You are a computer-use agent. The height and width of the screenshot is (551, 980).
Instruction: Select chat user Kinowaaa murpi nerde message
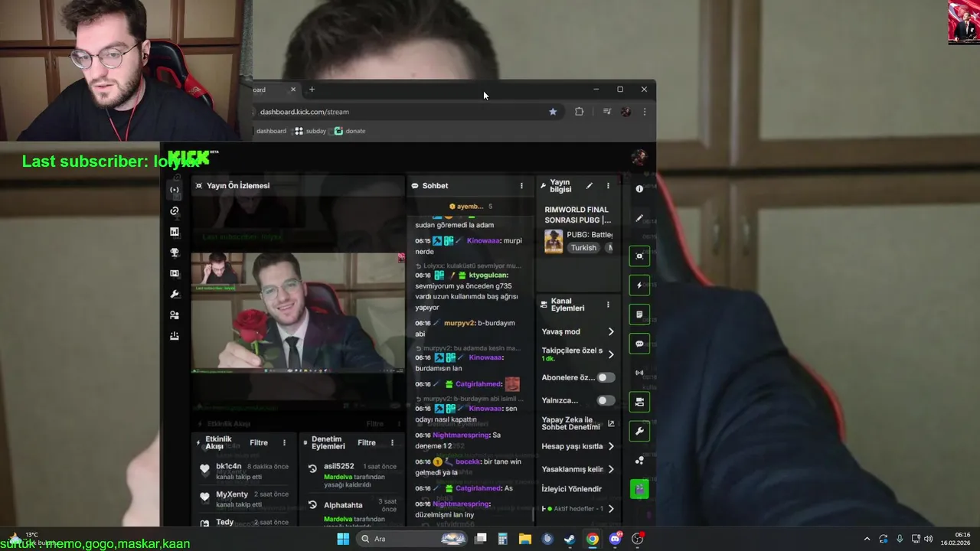470,246
